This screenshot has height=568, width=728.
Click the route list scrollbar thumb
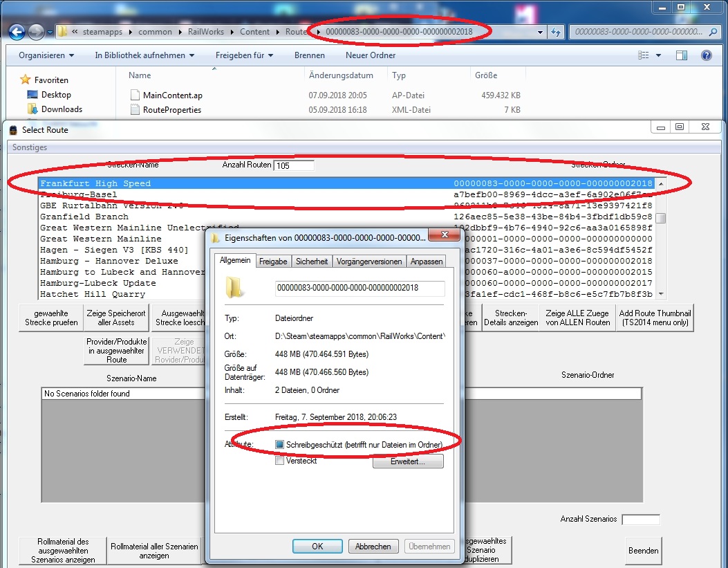pos(661,218)
